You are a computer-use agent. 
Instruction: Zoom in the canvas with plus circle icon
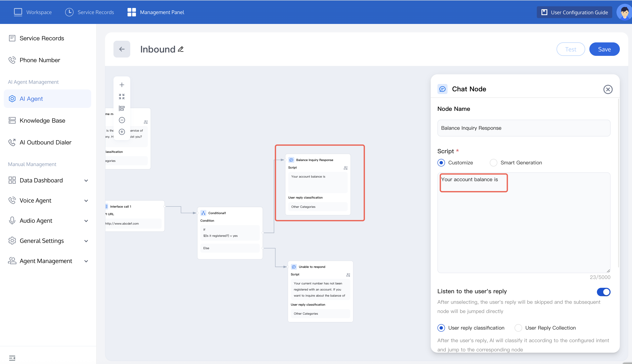tap(122, 132)
